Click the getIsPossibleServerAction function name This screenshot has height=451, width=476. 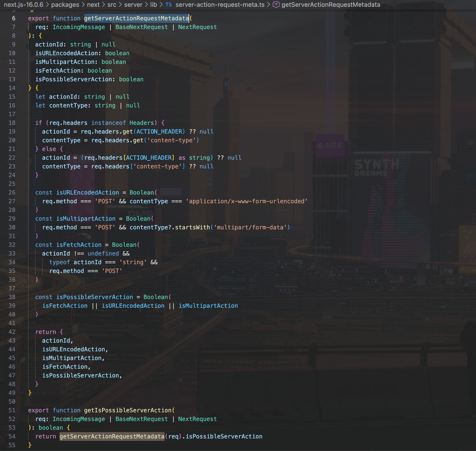coord(128,410)
